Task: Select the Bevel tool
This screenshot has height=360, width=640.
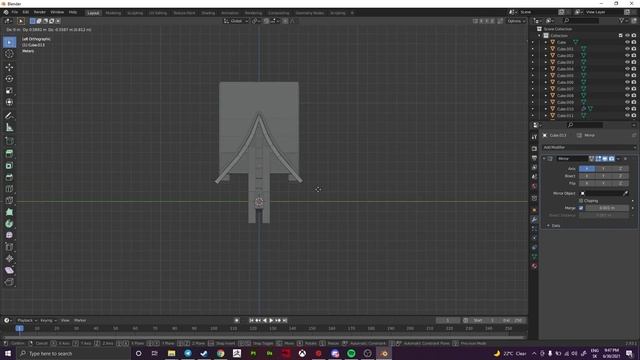Action: pos(9,178)
